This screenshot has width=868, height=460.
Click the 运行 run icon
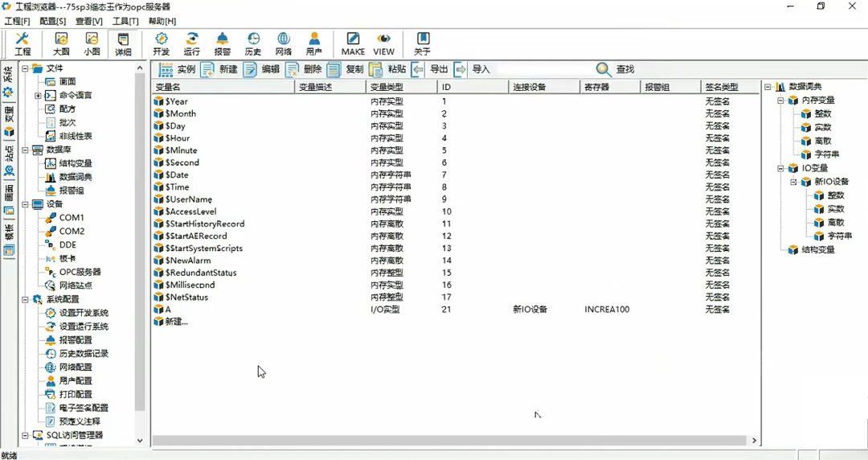pyautogui.click(x=191, y=43)
